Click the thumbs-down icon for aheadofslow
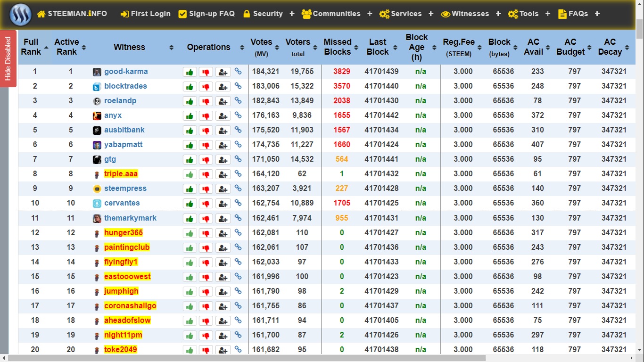This screenshot has width=644, height=362. tap(206, 321)
